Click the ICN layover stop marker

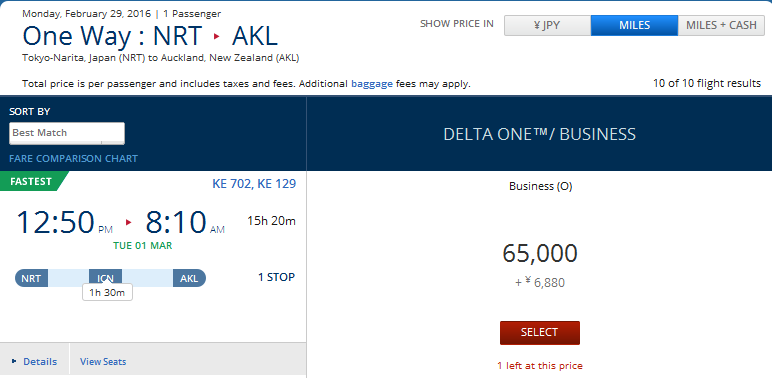tap(105, 278)
